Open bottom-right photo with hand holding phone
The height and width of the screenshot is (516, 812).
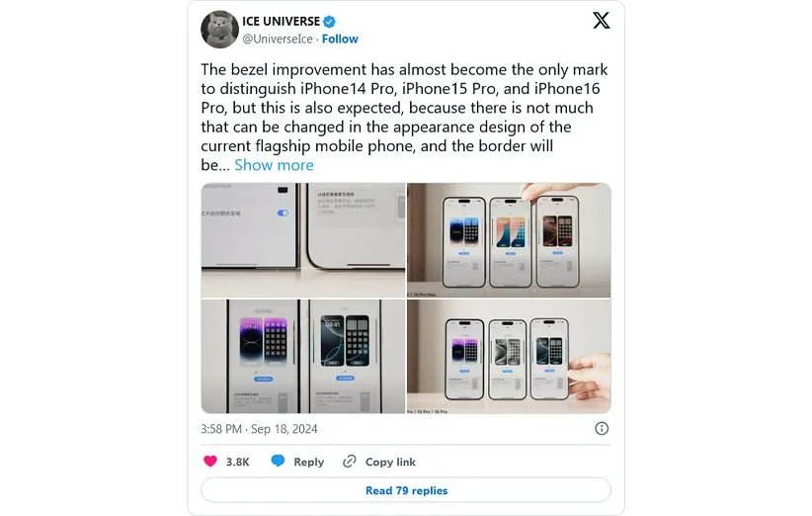(x=509, y=357)
